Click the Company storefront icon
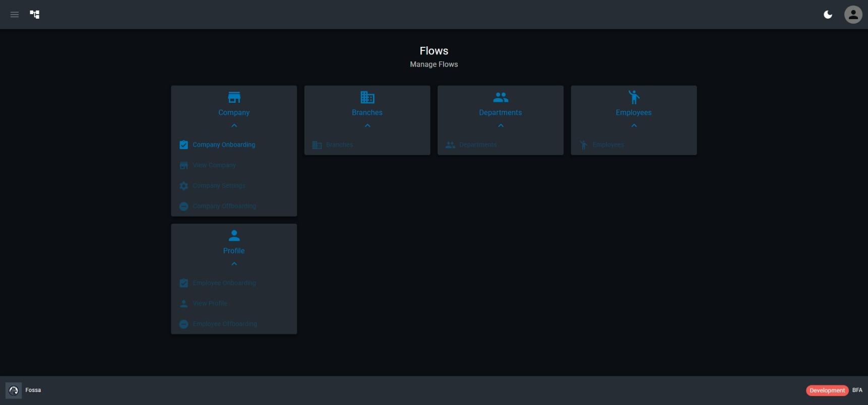 tap(234, 97)
